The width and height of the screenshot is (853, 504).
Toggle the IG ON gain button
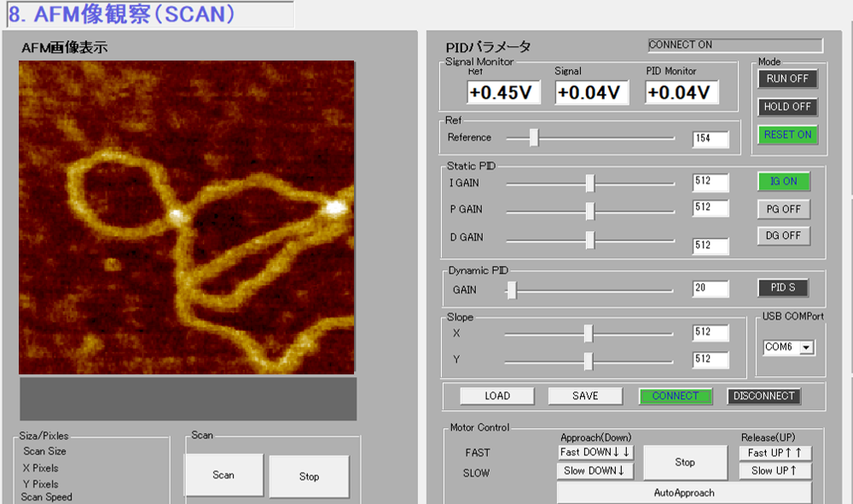point(783,182)
